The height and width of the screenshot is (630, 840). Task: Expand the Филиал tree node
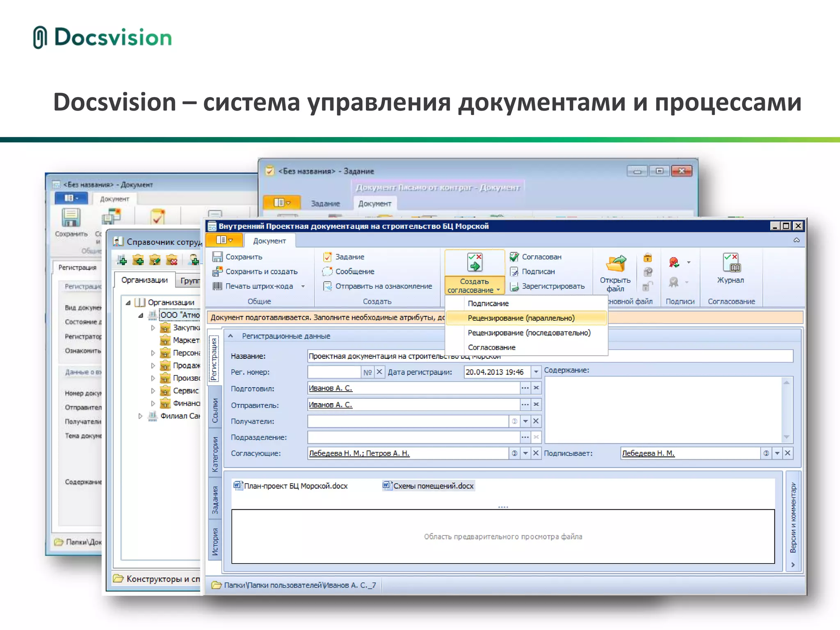140,416
